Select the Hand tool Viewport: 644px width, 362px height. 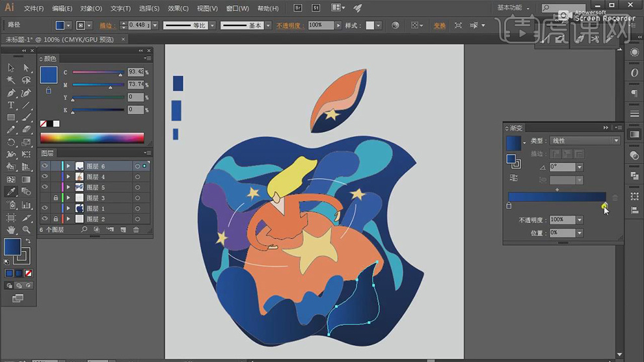coord(11,229)
